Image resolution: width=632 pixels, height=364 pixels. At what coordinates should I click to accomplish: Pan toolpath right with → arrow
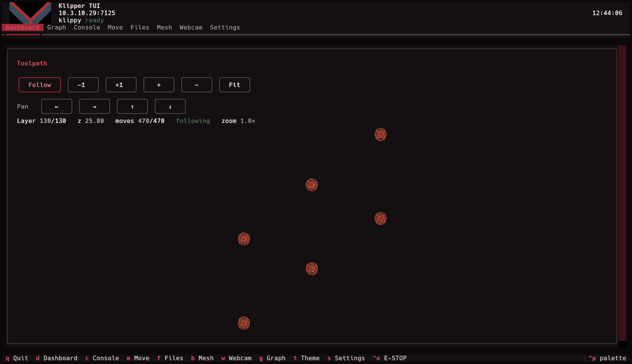coord(95,106)
